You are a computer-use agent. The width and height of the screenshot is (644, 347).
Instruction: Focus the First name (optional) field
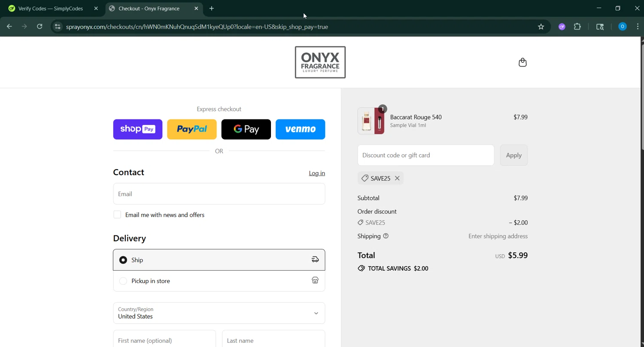(x=164, y=340)
